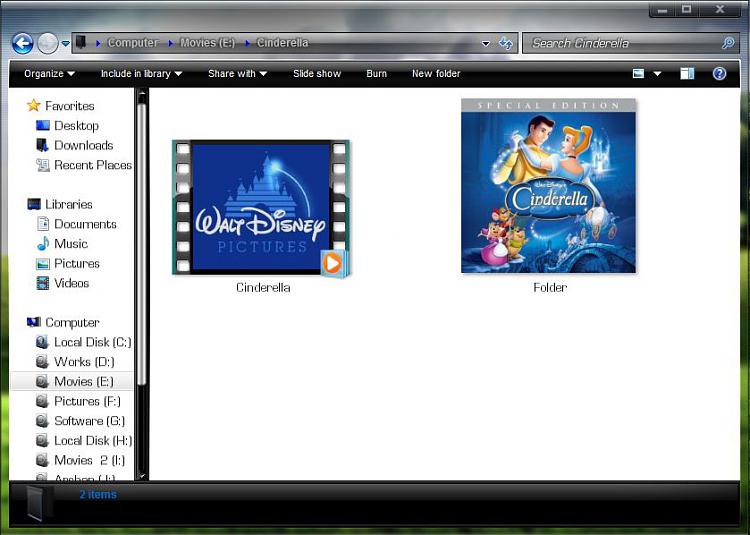Select Cinderella in the address breadcrumb
Viewport: 750px width, 535px height.
click(x=282, y=43)
